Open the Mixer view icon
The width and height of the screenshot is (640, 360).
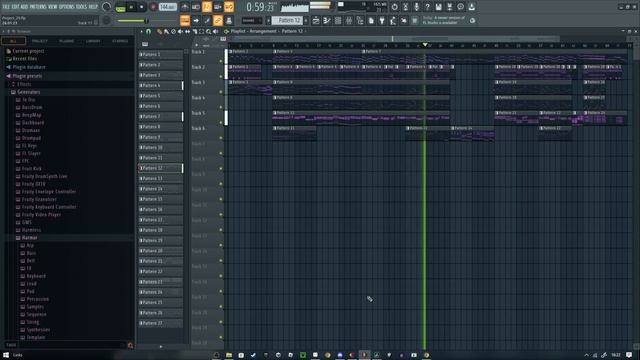click(349, 20)
